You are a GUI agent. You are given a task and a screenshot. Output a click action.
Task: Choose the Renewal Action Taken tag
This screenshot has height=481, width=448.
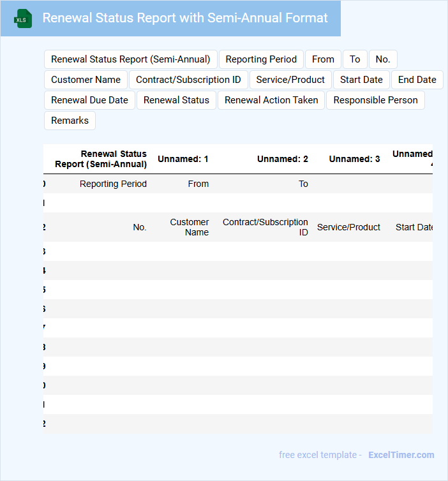(271, 100)
